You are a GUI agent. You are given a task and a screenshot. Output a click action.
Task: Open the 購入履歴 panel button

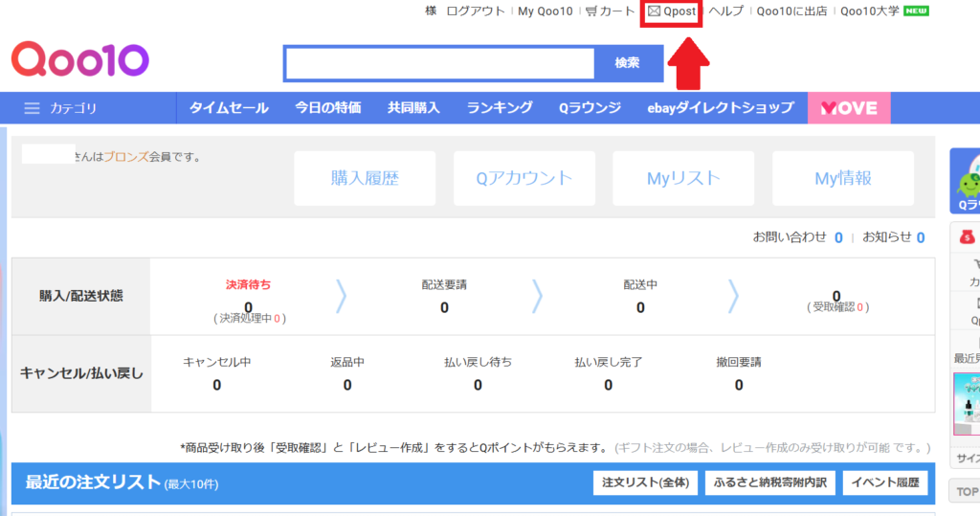(x=365, y=178)
